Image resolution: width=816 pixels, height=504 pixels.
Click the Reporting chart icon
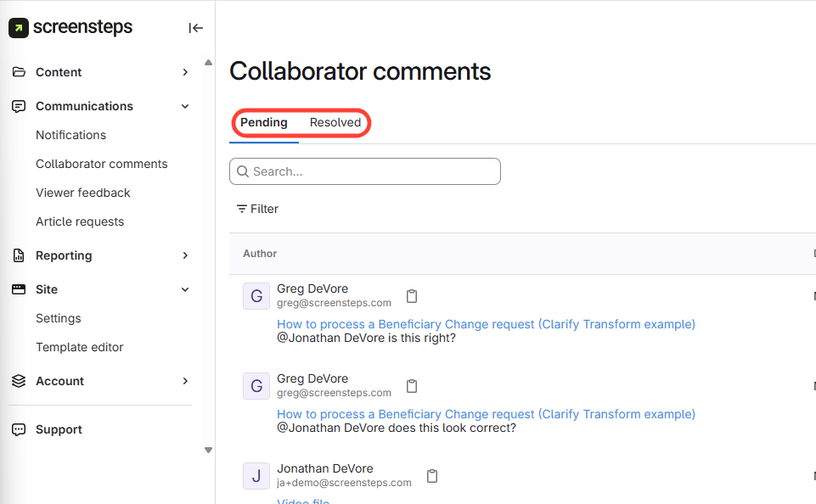pyautogui.click(x=19, y=255)
